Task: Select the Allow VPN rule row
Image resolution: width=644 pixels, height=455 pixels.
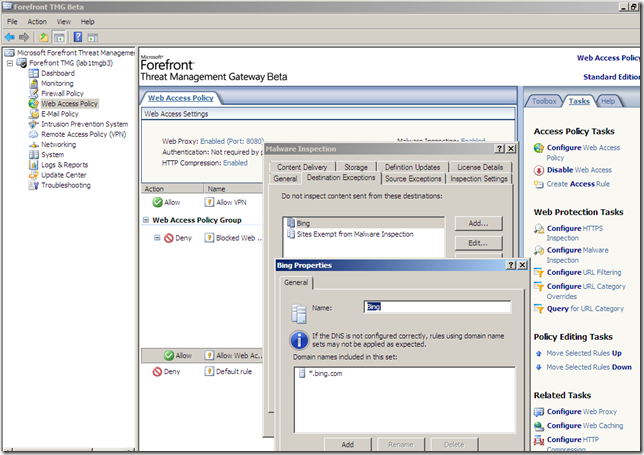Action: (202, 202)
